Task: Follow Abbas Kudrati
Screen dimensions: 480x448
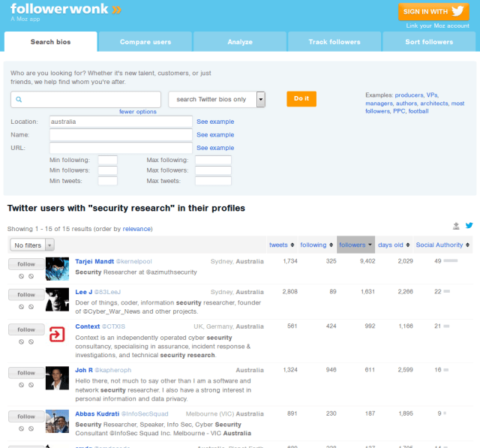Action: pyautogui.click(x=26, y=416)
